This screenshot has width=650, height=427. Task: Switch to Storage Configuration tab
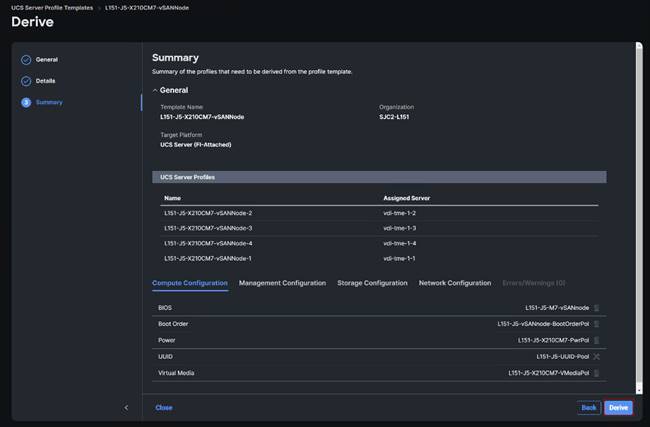[372, 283]
